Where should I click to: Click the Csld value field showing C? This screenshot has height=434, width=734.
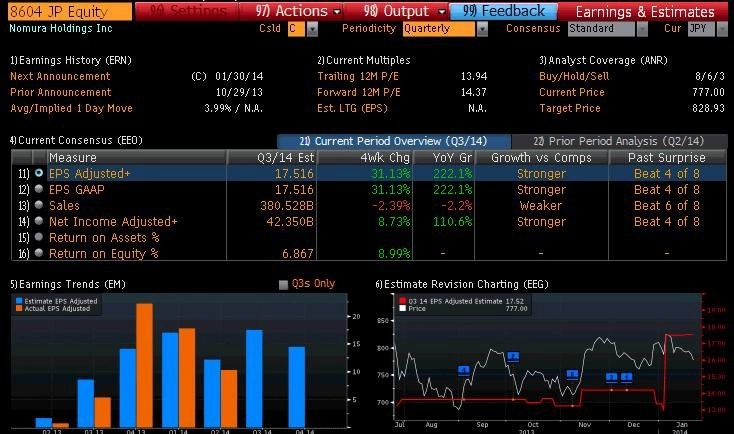click(296, 29)
